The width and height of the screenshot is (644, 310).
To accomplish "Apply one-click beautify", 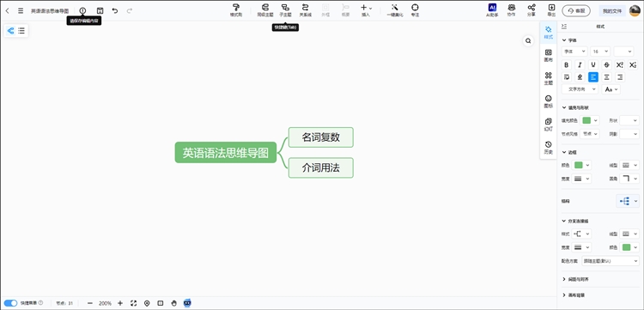I will tap(395, 10).
